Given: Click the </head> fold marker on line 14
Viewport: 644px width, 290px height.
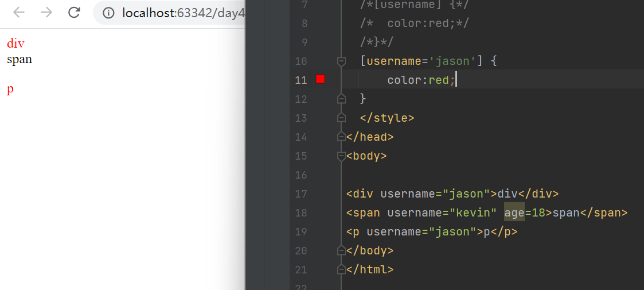Looking at the screenshot, I should [x=341, y=137].
